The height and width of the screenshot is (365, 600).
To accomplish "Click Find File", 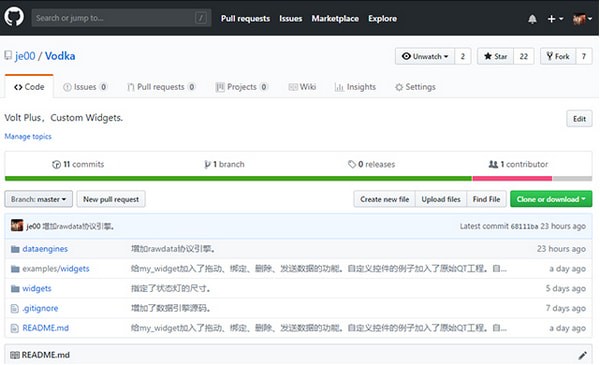I will [486, 199].
